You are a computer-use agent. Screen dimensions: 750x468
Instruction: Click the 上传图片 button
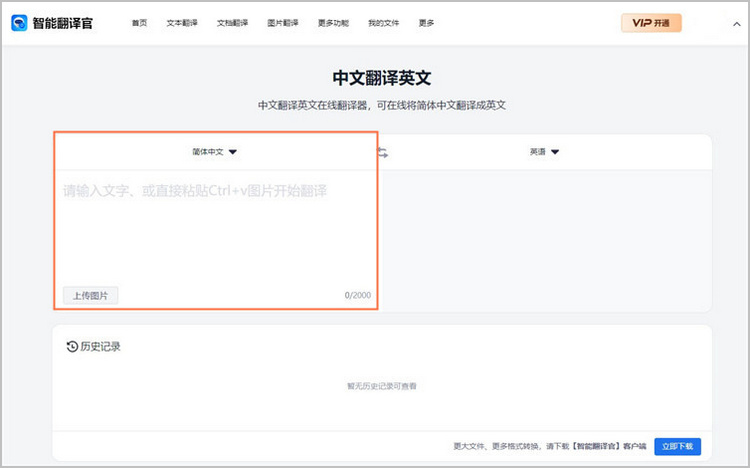[x=90, y=295]
